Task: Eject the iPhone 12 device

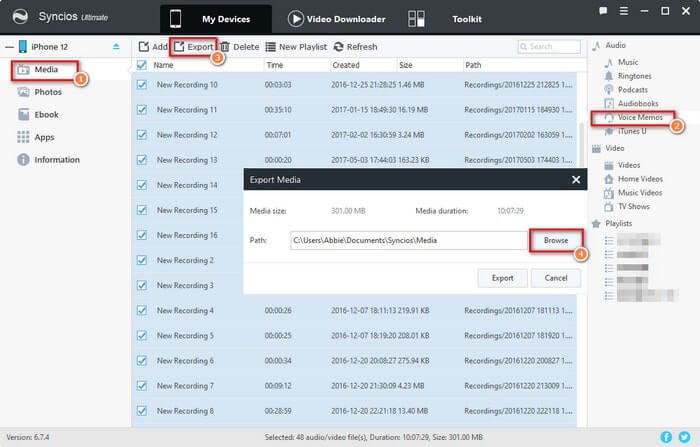Action: click(x=116, y=46)
